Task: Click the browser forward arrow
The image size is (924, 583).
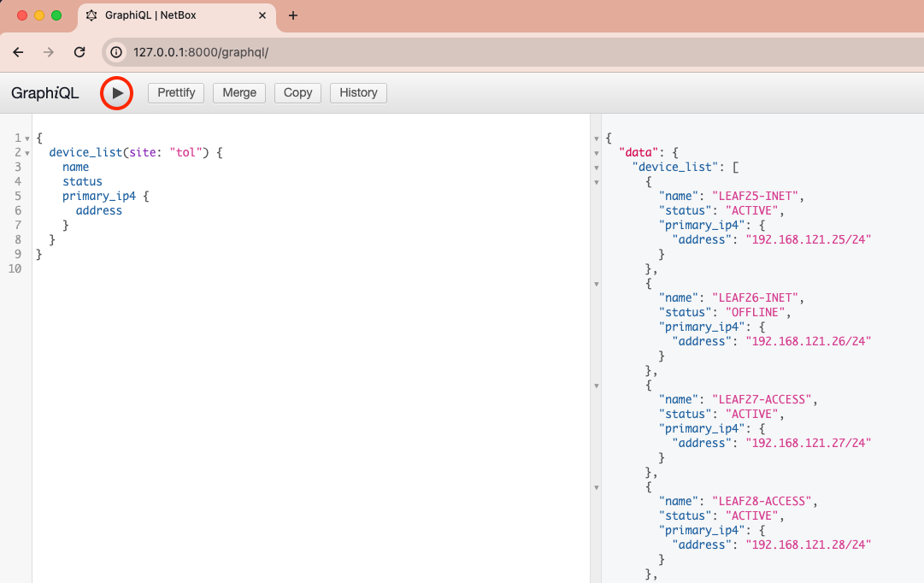Action: point(49,52)
